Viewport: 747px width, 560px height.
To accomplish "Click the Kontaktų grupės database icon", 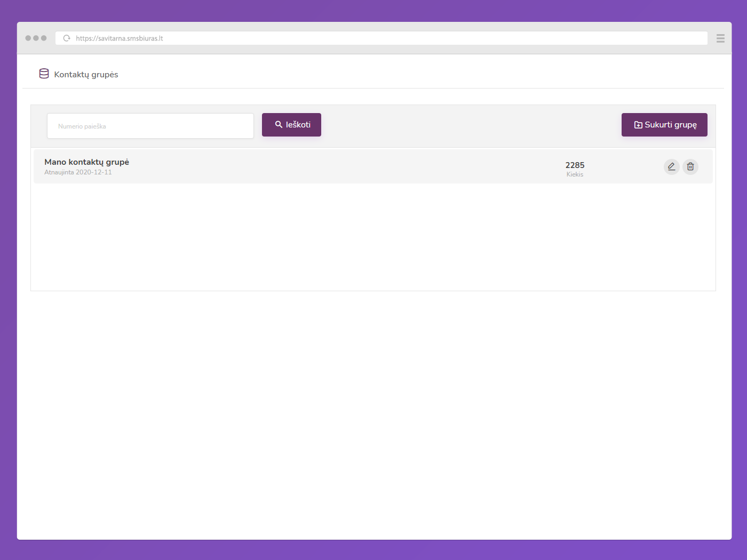I will pyautogui.click(x=44, y=74).
